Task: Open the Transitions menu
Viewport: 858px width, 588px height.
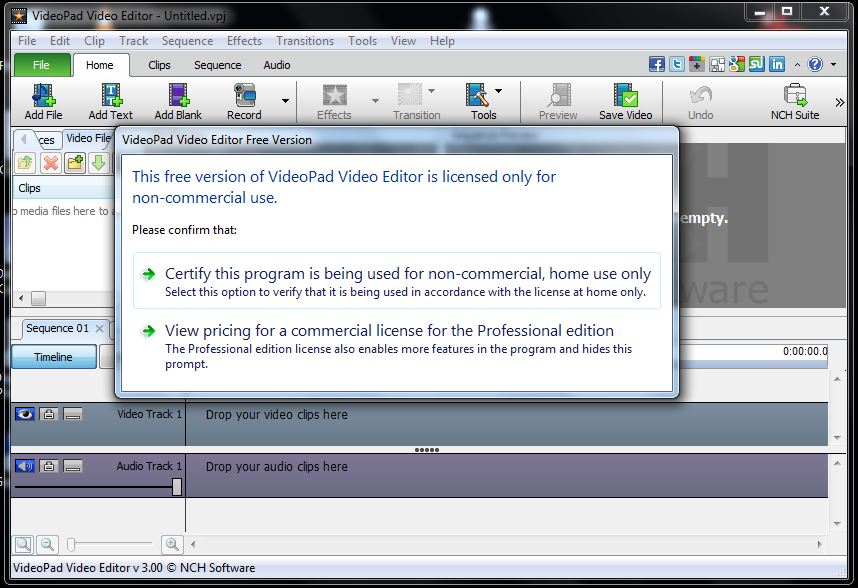Action: click(x=305, y=40)
